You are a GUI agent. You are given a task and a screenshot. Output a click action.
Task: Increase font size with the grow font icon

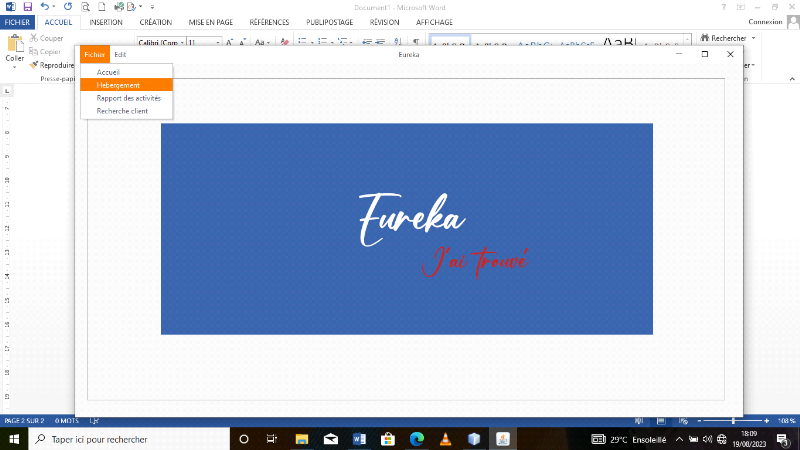coord(230,42)
